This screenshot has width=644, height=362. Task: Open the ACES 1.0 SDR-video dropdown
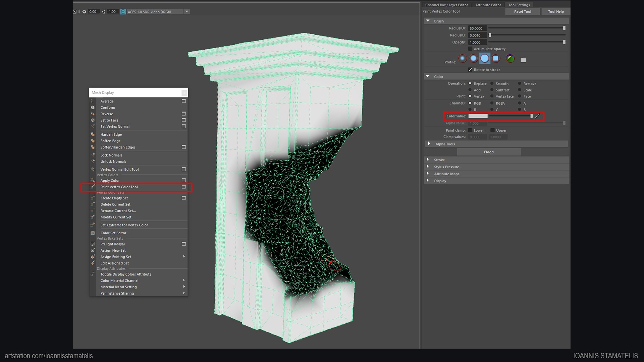pos(186,11)
